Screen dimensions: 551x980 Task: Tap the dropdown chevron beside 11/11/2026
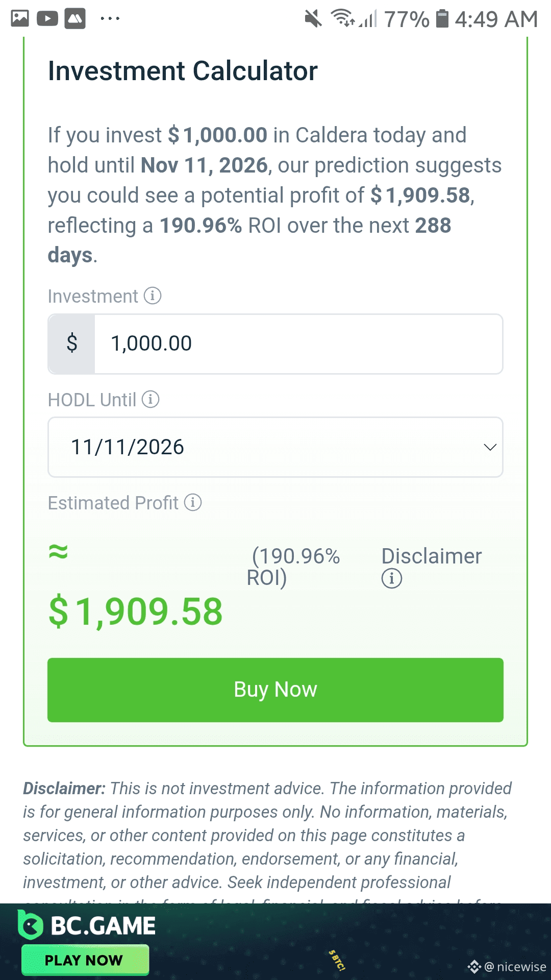pos(490,447)
